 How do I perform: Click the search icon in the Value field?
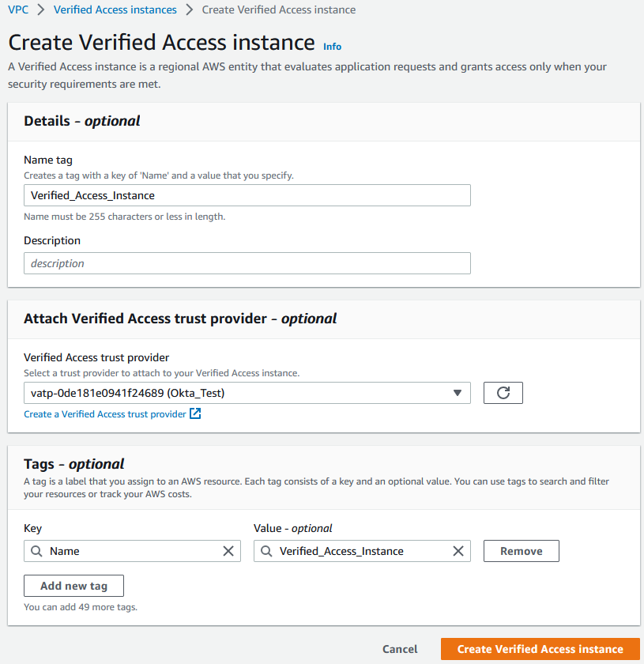[267, 551]
